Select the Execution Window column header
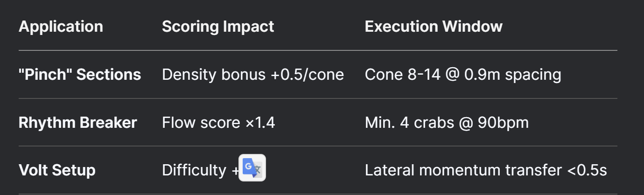644x195 pixels. coord(434,27)
